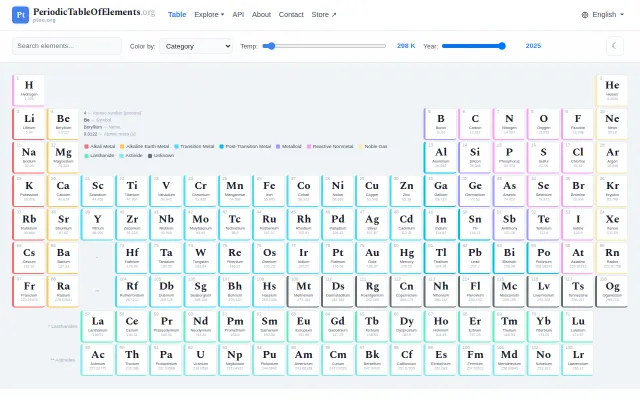640x400 pixels.
Task: Go to the About page
Action: (x=261, y=15)
